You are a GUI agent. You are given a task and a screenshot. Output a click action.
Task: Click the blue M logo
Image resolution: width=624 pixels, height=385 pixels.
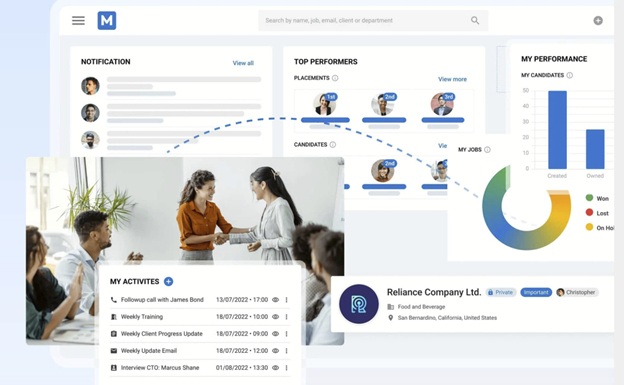coord(107,20)
